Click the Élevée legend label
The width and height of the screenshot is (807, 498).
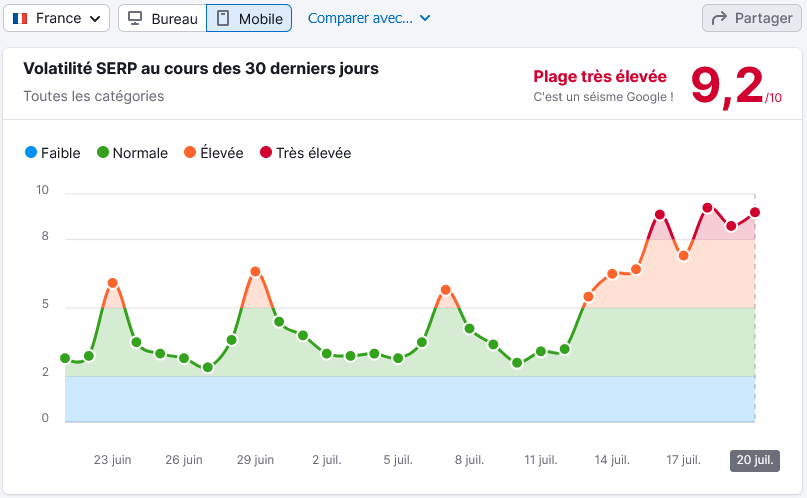[222, 153]
